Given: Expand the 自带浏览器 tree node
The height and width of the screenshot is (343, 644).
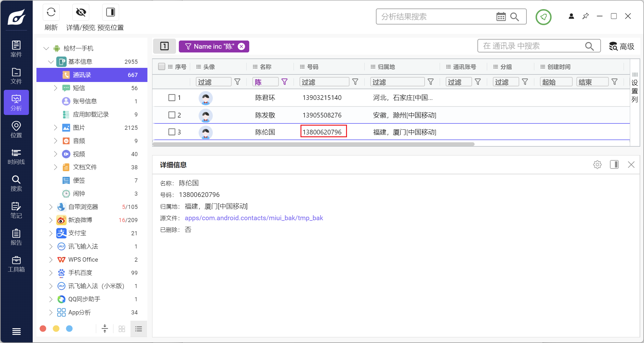Looking at the screenshot, I should 51,207.
